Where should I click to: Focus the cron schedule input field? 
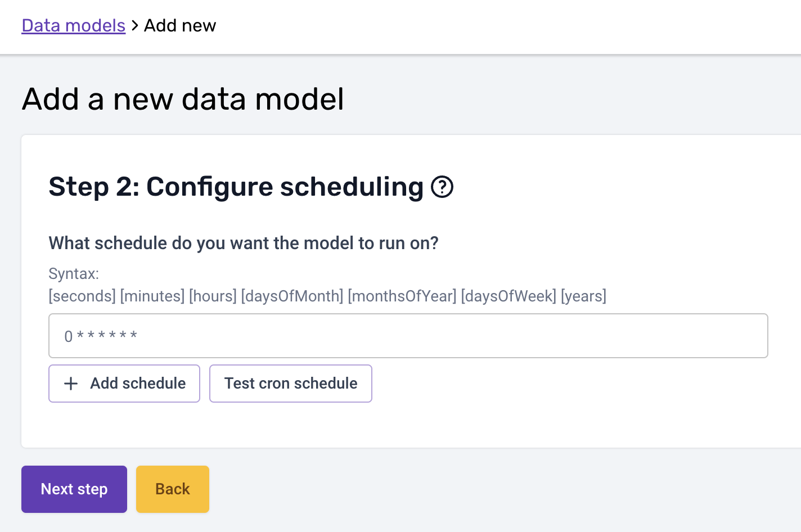point(408,336)
